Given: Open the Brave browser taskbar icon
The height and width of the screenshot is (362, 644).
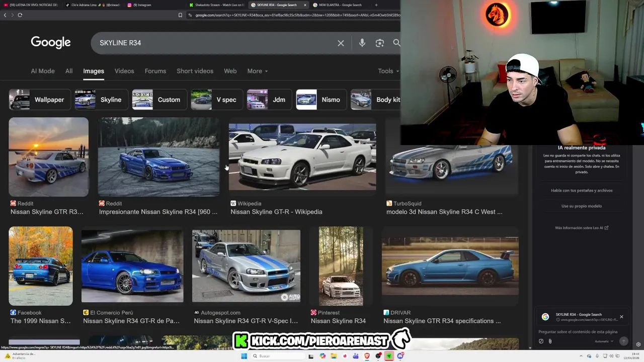Looking at the screenshot, I should pos(367,356).
